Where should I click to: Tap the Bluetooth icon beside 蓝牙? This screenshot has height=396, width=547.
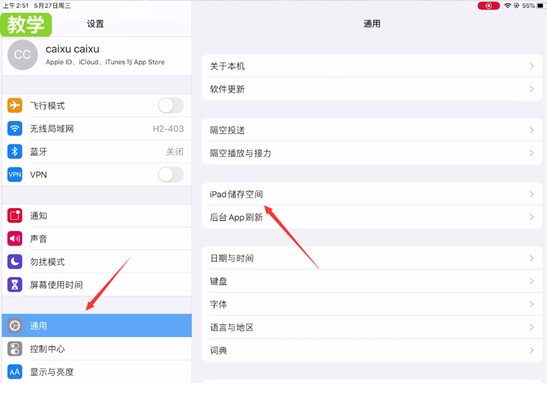pyautogui.click(x=15, y=151)
